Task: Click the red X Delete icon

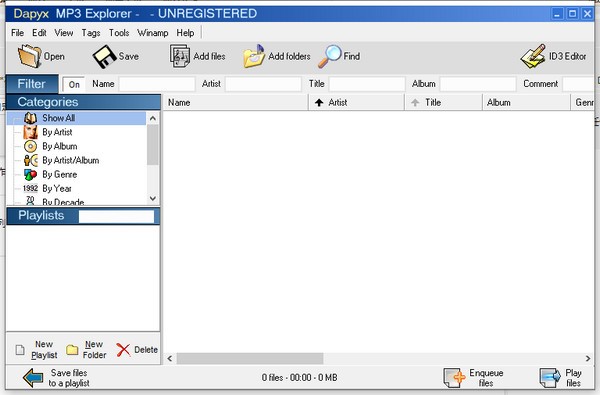Action: (123, 349)
